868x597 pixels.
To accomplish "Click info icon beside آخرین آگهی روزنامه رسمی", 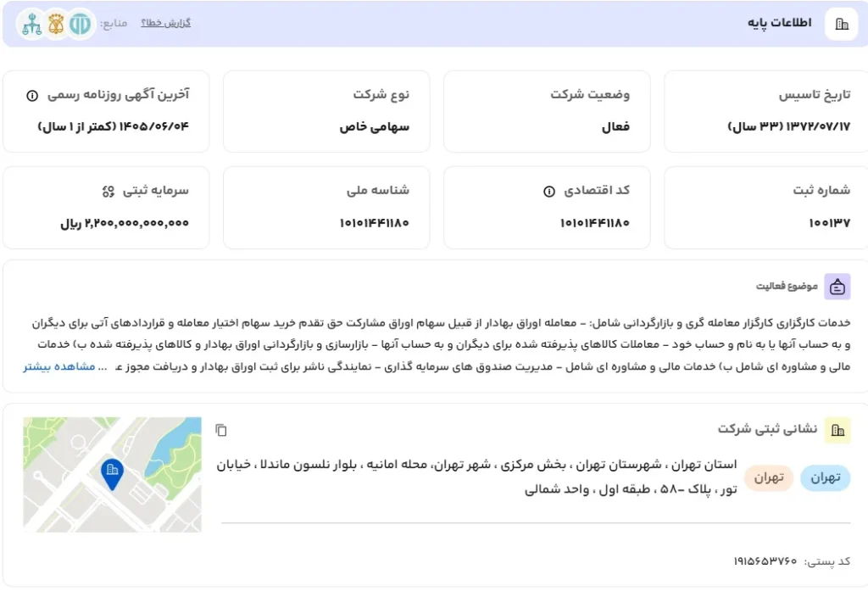I will (x=32, y=96).
